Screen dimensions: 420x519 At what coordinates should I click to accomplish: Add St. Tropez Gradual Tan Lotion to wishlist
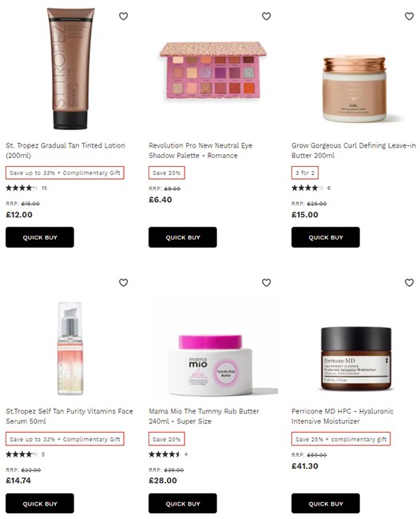click(x=123, y=16)
